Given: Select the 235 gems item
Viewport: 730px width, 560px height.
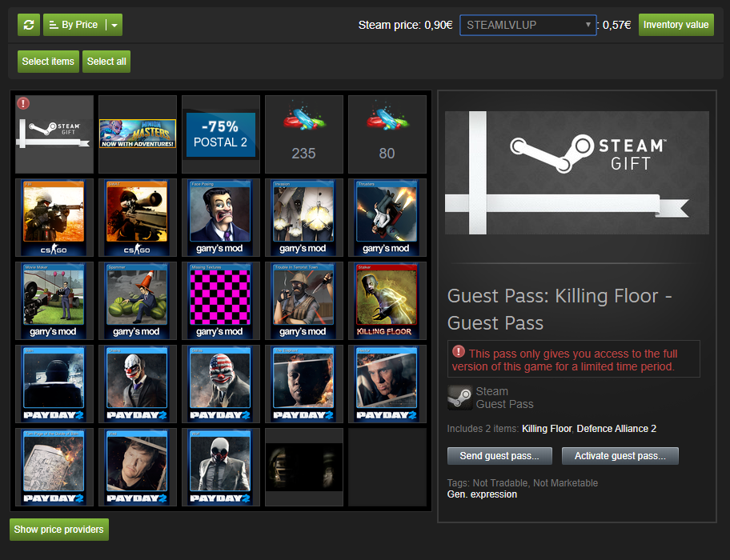Looking at the screenshot, I should click(304, 134).
